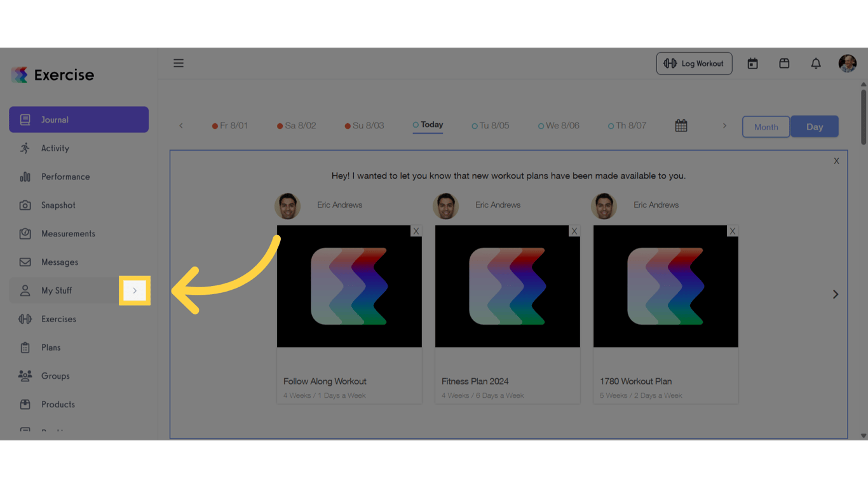This screenshot has height=488, width=868.
Task: Select the We 8/06 date marker
Action: [x=559, y=125]
